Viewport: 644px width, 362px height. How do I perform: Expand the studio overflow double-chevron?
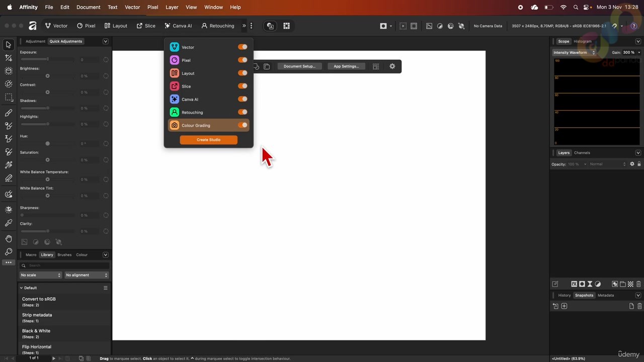coord(244,26)
